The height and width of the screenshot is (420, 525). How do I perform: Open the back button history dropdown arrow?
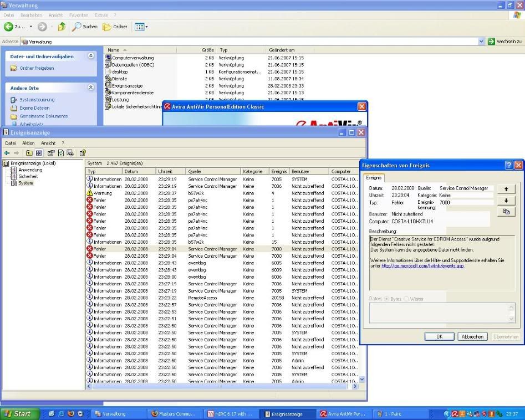(x=31, y=27)
